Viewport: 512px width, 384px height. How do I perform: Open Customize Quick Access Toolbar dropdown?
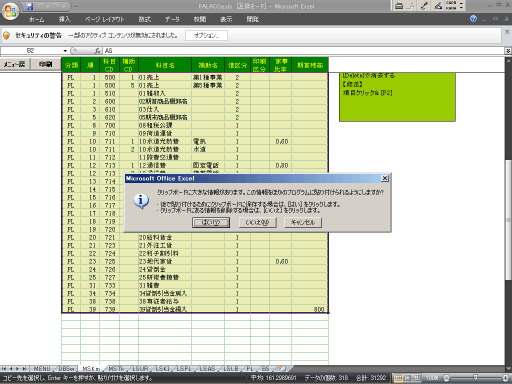(x=76, y=6)
